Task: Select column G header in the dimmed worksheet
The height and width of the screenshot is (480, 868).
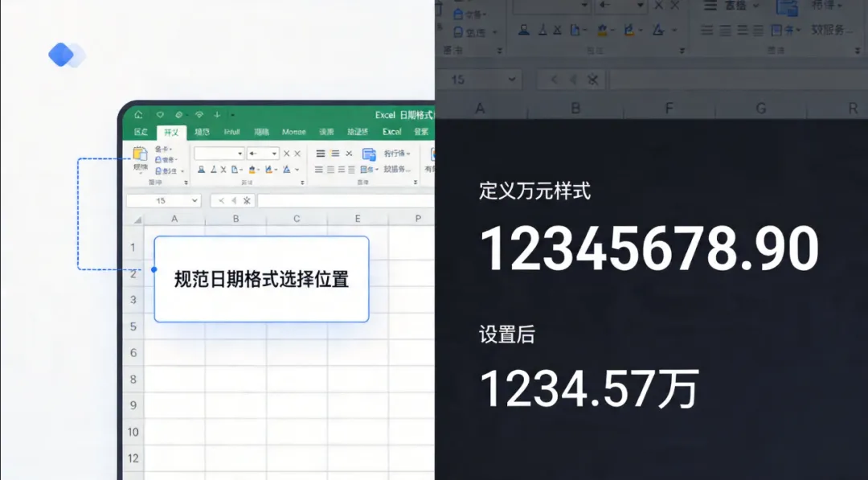Action: [x=761, y=109]
